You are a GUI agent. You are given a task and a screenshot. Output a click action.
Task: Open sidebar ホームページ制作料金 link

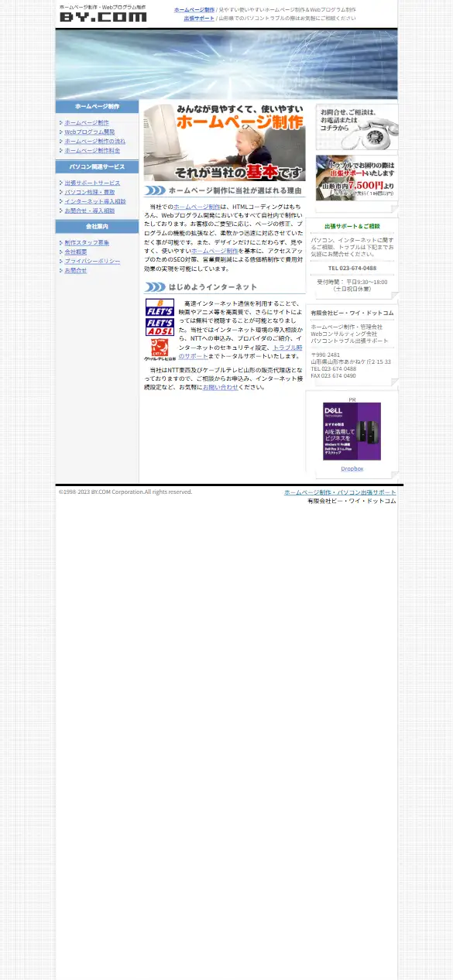coord(92,150)
